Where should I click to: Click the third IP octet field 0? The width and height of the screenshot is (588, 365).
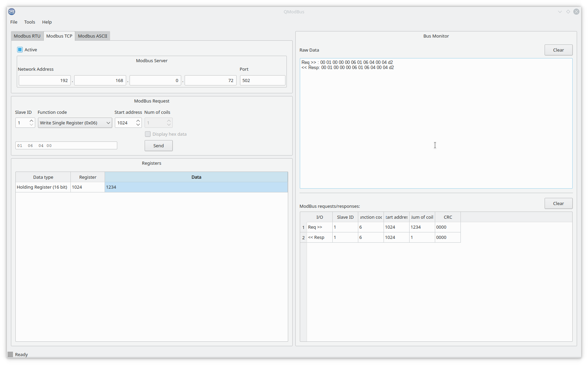click(x=155, y=80)
